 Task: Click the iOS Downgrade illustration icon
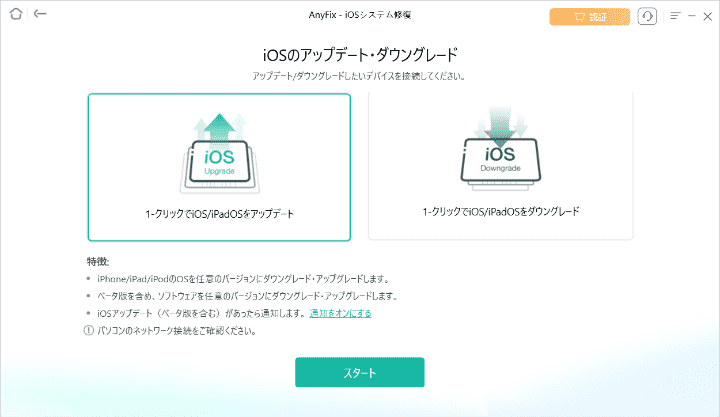[501, 149]
